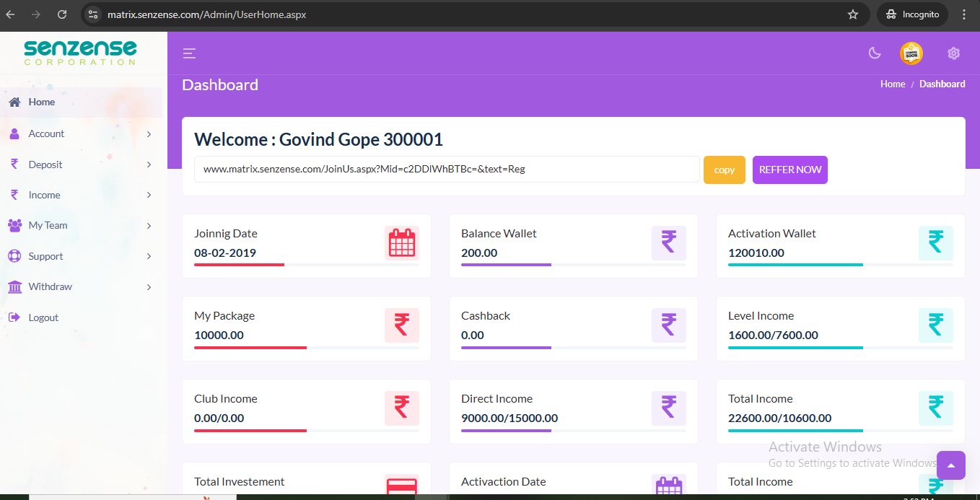Click the Direct Income value 9000.00/15000.00
The width and height of the screenshot is (980, 500).
point(509,418)
